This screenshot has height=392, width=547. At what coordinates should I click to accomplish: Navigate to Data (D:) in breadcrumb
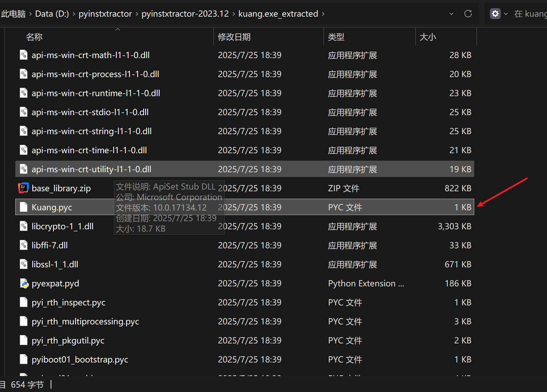52,14
